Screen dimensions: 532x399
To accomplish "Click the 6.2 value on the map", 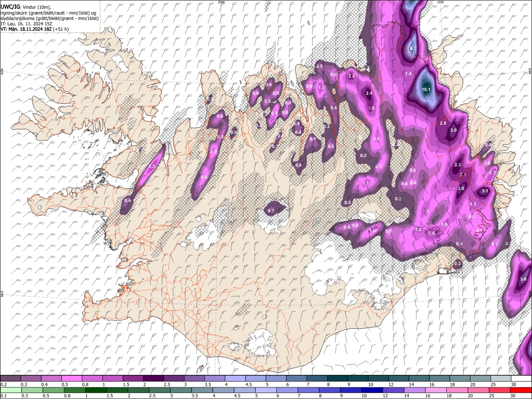I will point(413,49).
